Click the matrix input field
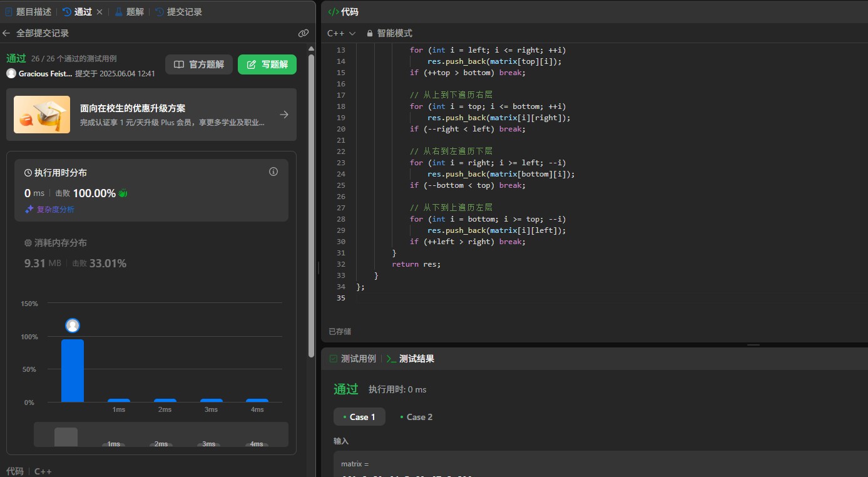868x477 pixels. point(601,464)
